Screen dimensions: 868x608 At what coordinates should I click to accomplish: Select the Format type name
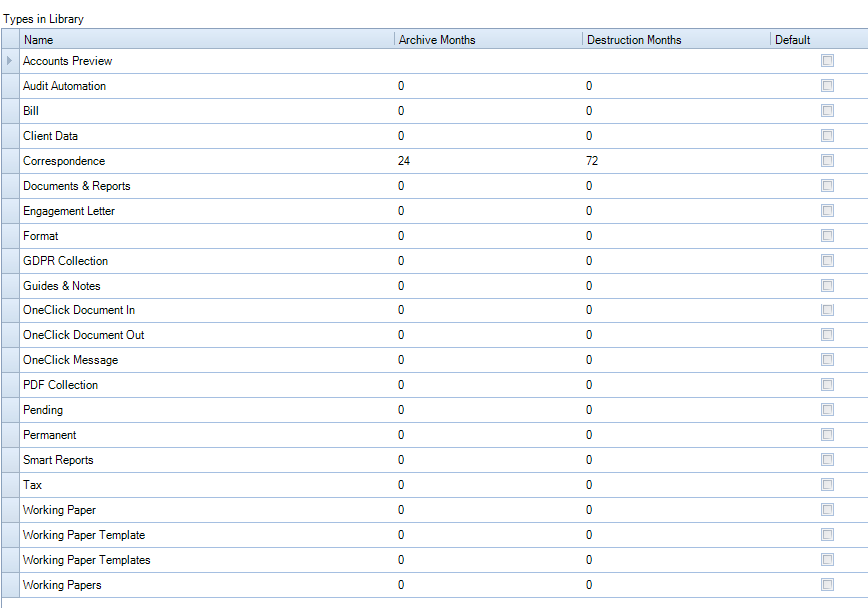tap(41, 236)
